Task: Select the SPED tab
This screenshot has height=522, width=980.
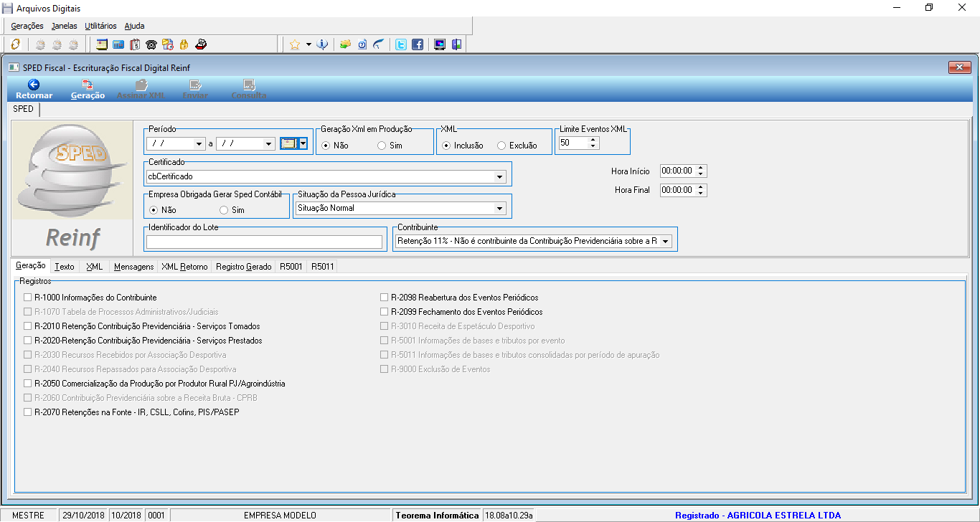Action: click(24, 110)
